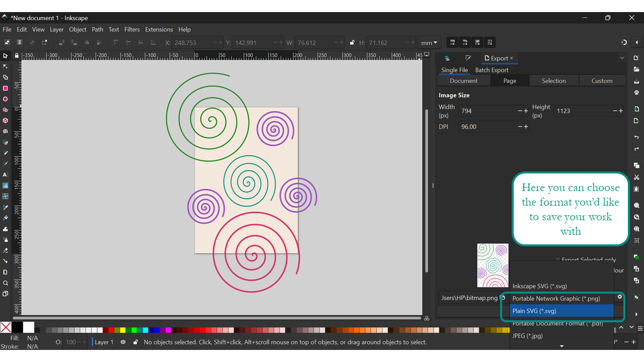644x362 pixels.
Task: Expand the dock panel chevron menu
Action: [x=622, y=58]
